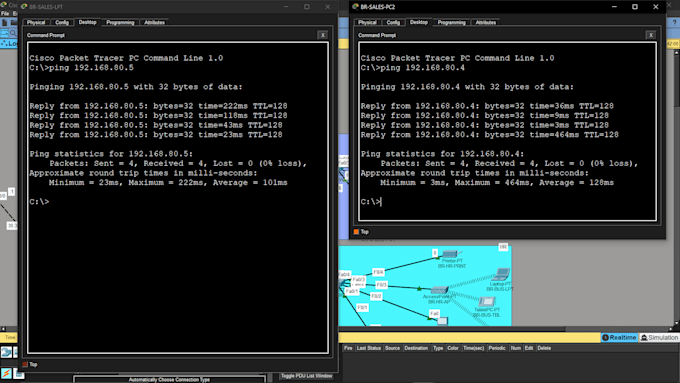Click the Toggle PDU List Window button
Screen dimensions: 680x383
point(307,376)
